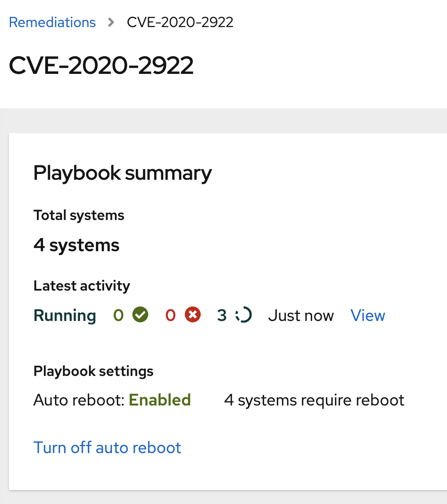447x504 pixels.
Task: Click "4 systems require reboot" text
Action: (x=314, y=400)
